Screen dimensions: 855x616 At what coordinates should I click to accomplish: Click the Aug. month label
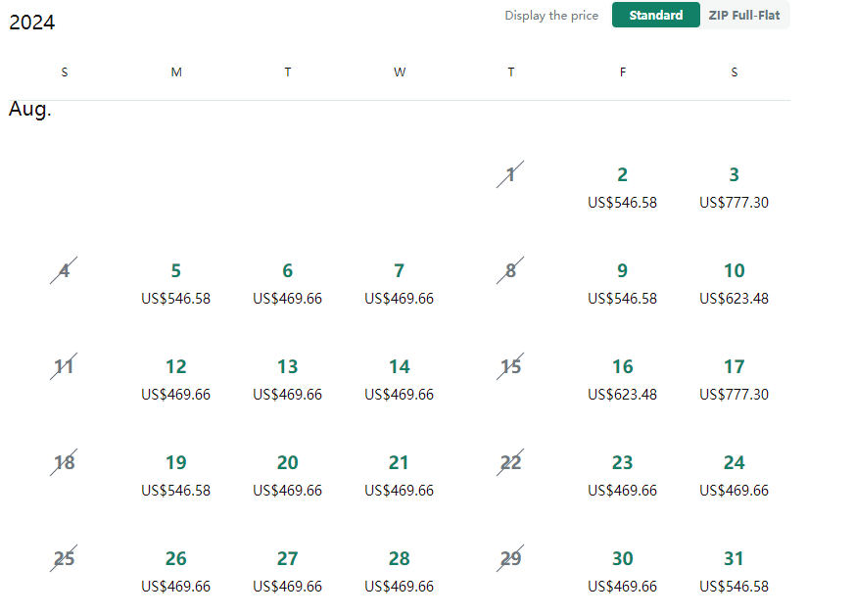click(x=30, y=109)
